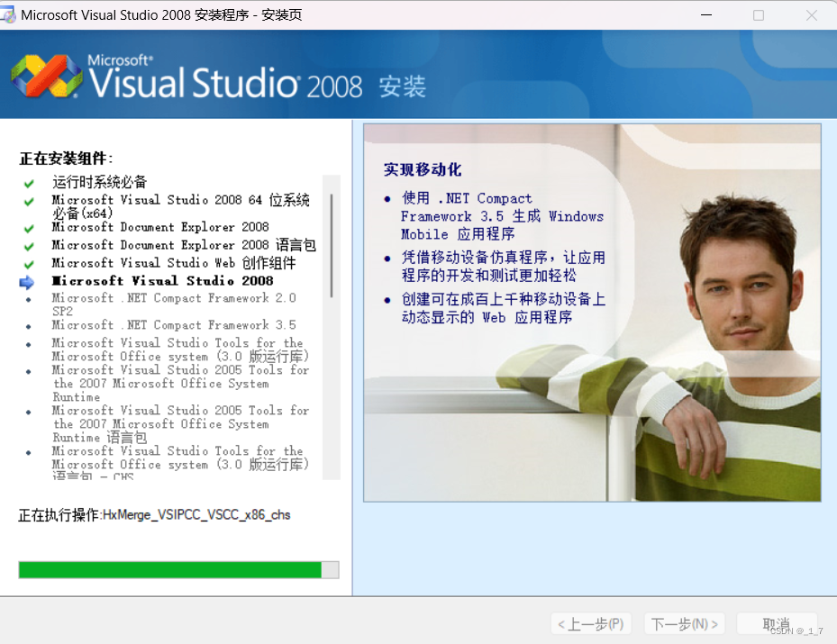
Task: Click the 下一步(N) next button
Action: [x=685, y=623]
